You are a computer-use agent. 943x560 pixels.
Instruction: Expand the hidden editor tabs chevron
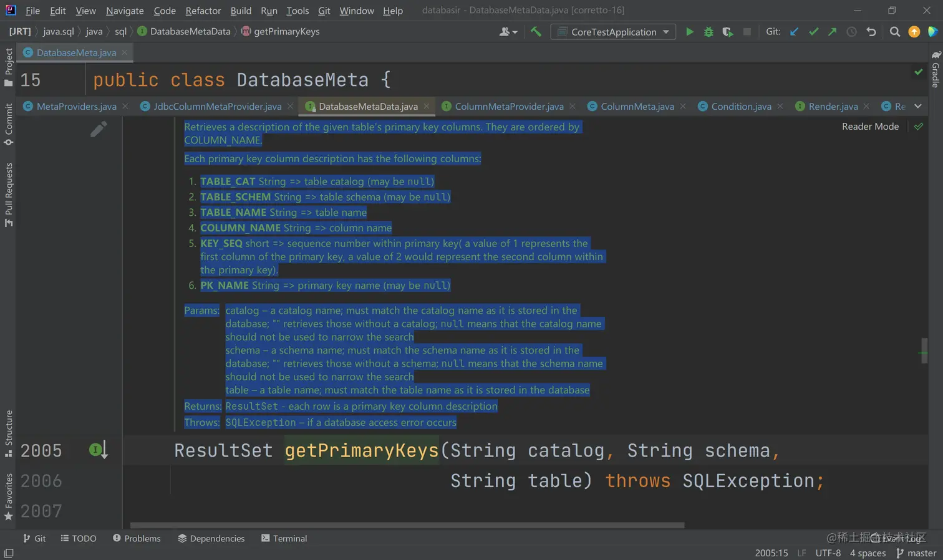[918, 106]
